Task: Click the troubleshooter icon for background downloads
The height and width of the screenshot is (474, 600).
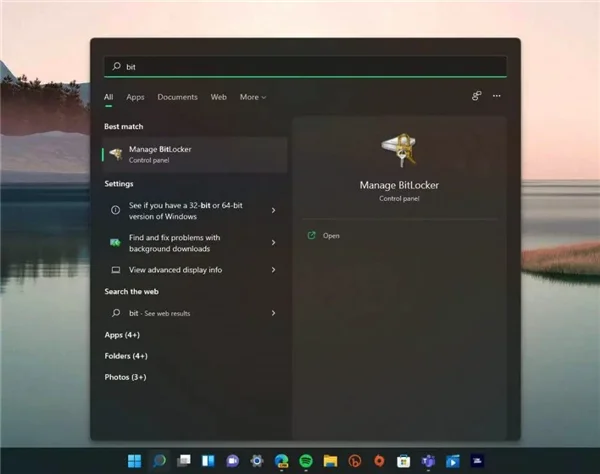Action: [x=115, y=243]
